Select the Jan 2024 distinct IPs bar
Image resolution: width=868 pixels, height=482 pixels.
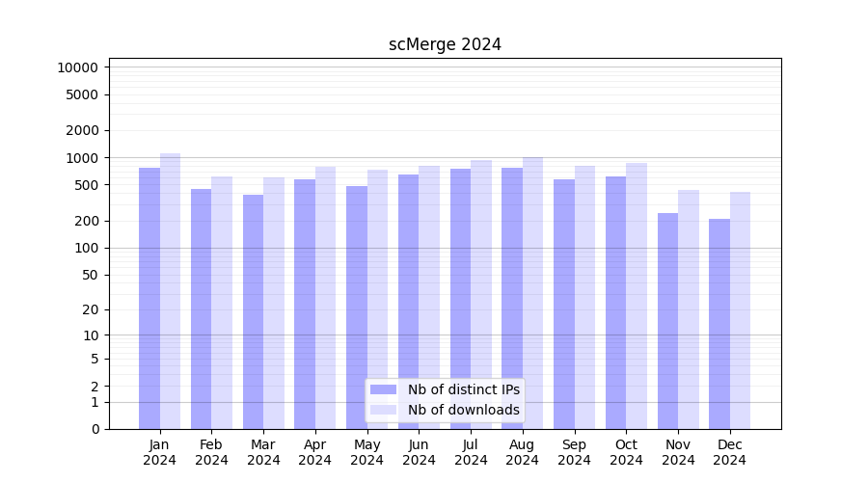coord(149,298)
